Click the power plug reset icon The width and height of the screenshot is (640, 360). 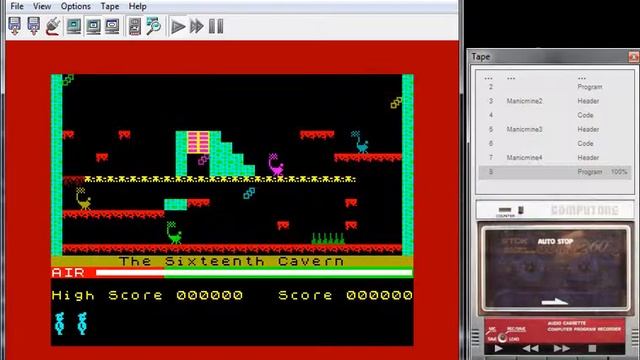(53, 26)
